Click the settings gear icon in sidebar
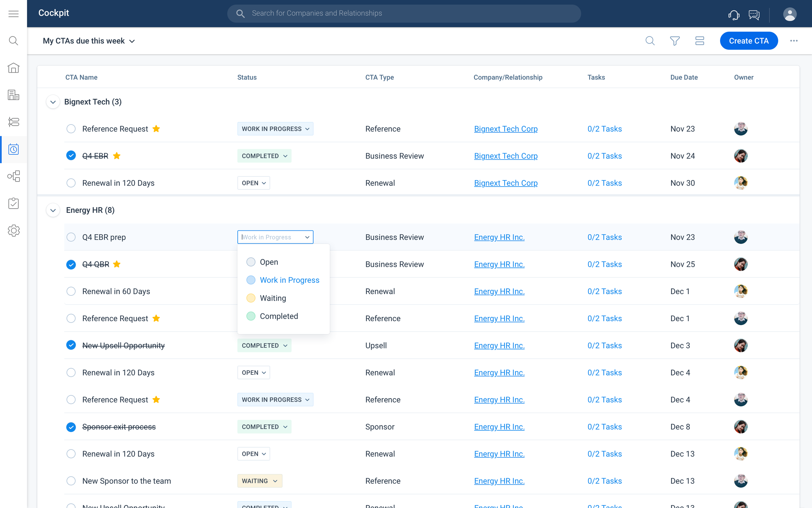Screen dimensions: 812x508 pyautogui.click(x=13, y=230)
